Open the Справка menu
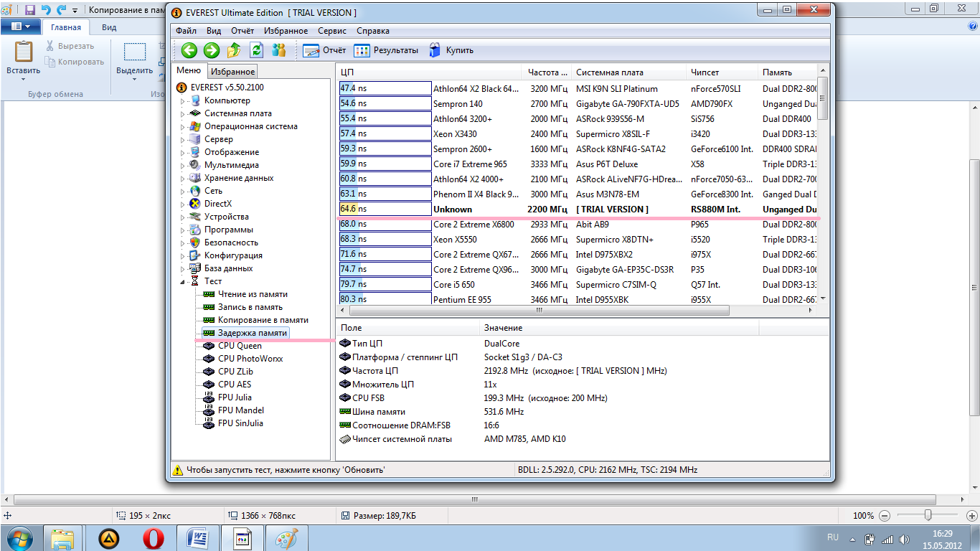The width and height of the screenshot is (980, 551). [x=372, y=31]
